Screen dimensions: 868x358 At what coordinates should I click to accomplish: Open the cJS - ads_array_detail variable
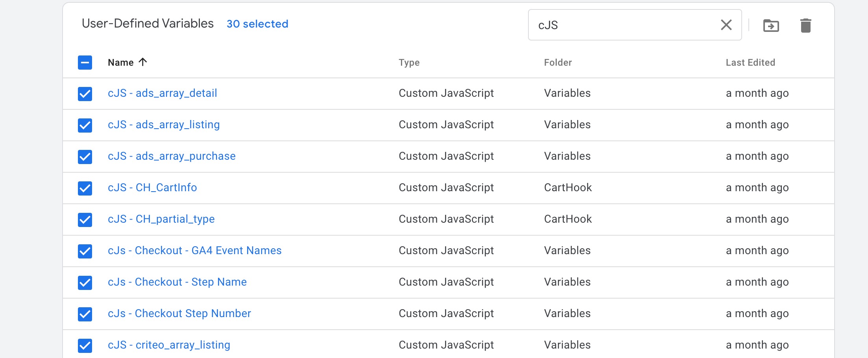click(x=163, y=93)
